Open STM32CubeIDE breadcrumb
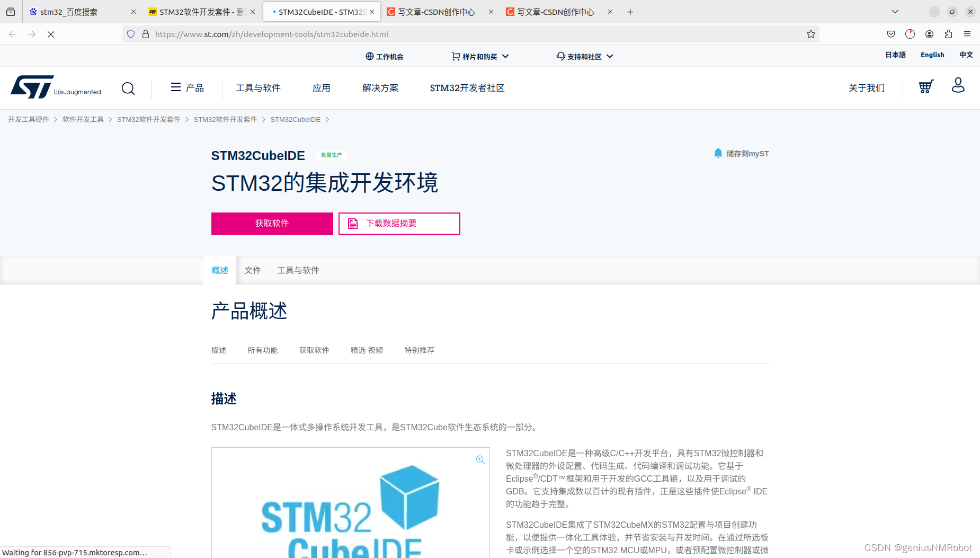This screenshot has height=558, width=980. [296, 120]
